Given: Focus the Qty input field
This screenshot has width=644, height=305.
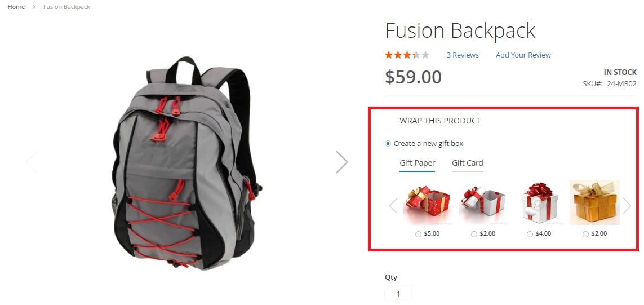Looking at the screenshot, I should click(398, 294).
